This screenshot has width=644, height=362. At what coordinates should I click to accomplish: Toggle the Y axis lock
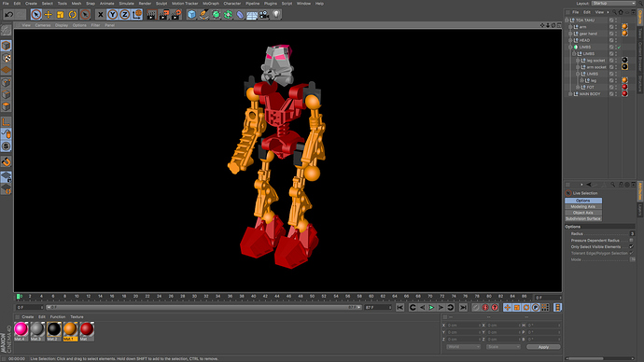[112, 15]
